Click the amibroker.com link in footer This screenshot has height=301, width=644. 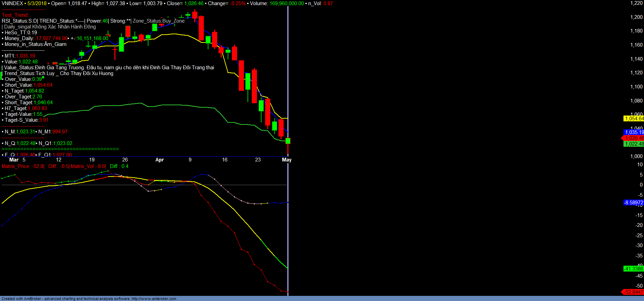153,299
